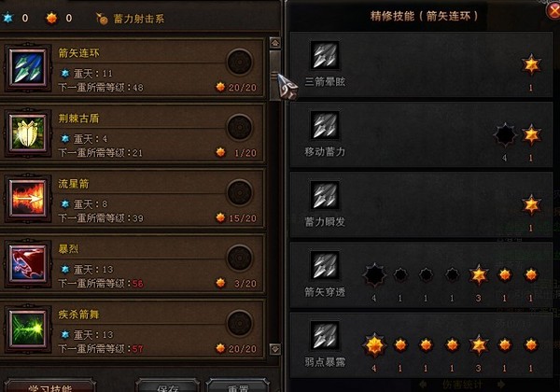Activate the unlit dark star in 移动蓄力 row
Screen dimensions: 560x392
pos(505,135)
